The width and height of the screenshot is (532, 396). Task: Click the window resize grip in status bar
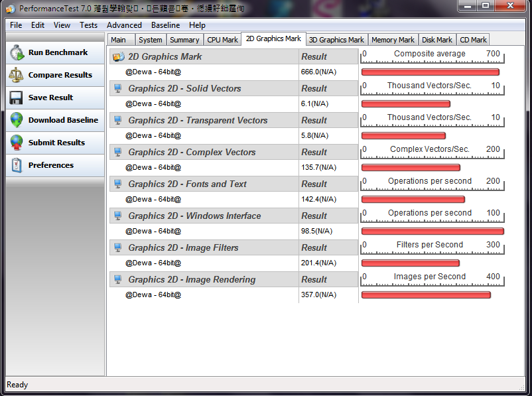522,387
